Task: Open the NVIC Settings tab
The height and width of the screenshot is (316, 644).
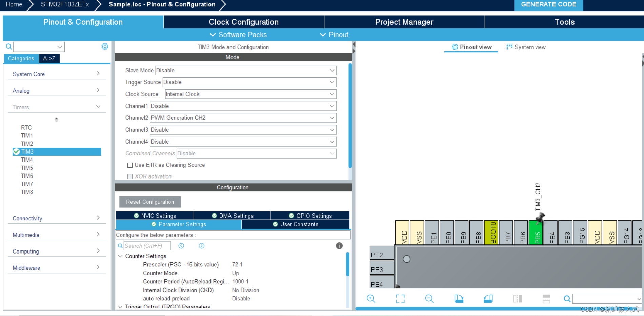Action: [155, 216]
